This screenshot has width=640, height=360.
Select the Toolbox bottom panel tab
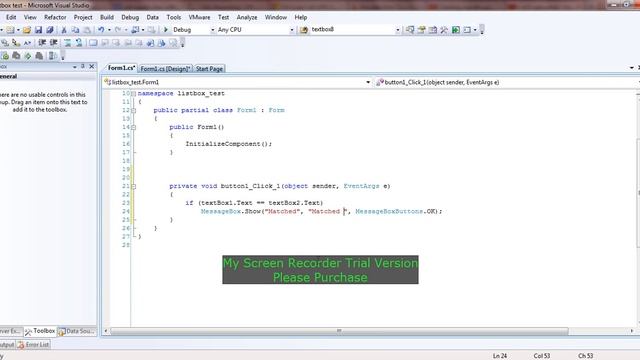tap(40, 331)
